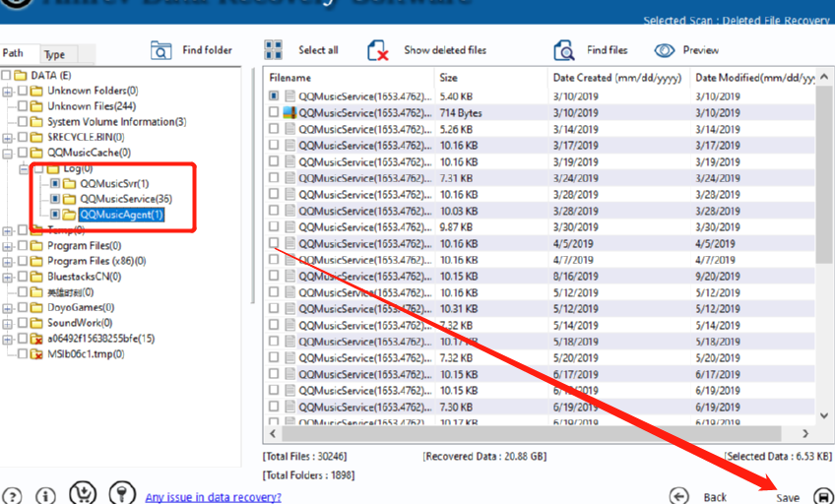Check the Program Files(0) checkbox
The height and width of the screenshot is (504, 835).
[23, 245]
